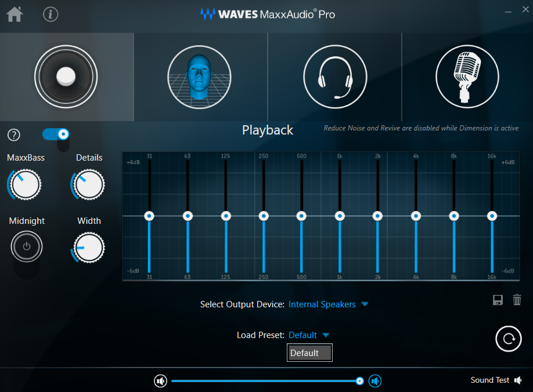Close the MaxxAudio Pro window
The image size is (533, 392).
click(525, 9)
